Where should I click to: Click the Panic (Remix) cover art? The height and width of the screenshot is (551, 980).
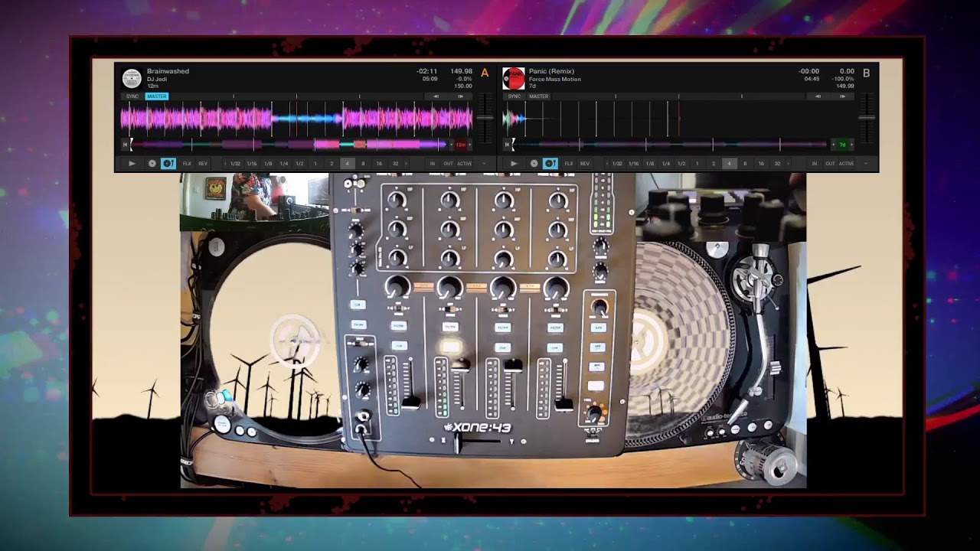[x=514, y=78]
